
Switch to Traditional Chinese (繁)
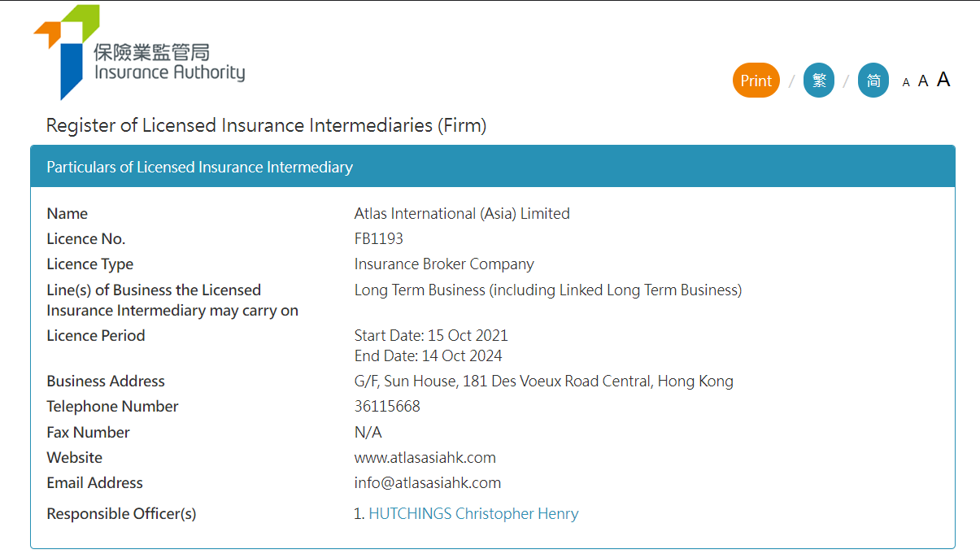[x=819, y=81]
